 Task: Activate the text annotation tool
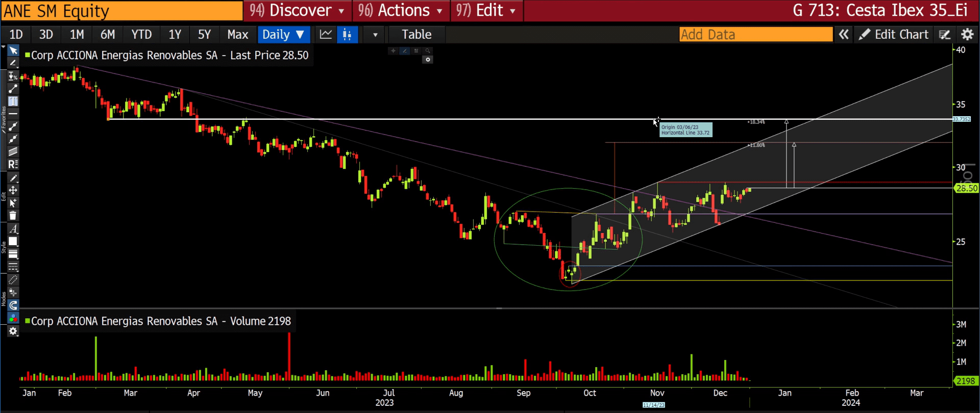tap(13, 101)
